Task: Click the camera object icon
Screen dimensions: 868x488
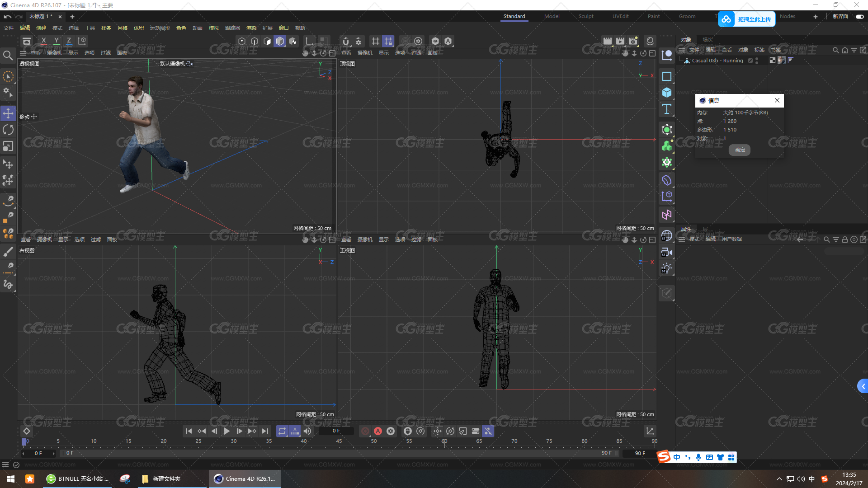Action: [x=667, y=253]
